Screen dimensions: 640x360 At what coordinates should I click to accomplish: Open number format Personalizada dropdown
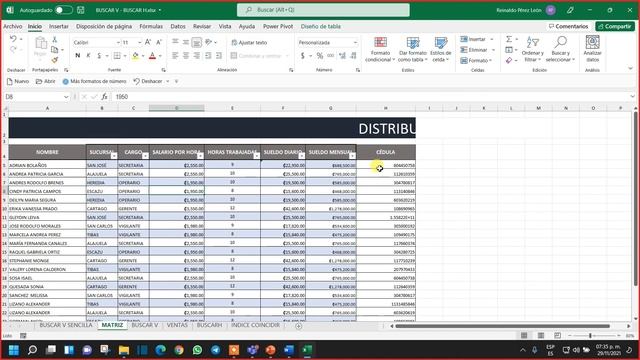(355, 42)
